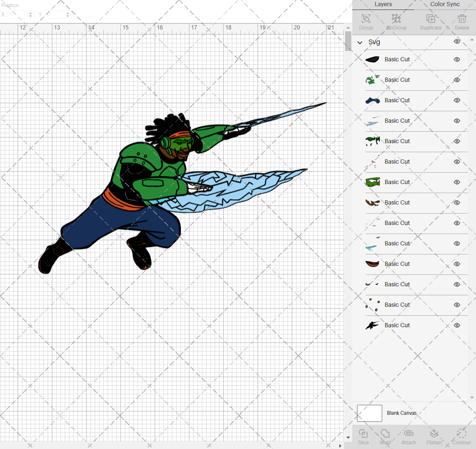Image resolution: width=476 pixels, height=449 pixels.
Task: Click the canvas vertical scrollbar thumb
Action: [x=348, y=41]
